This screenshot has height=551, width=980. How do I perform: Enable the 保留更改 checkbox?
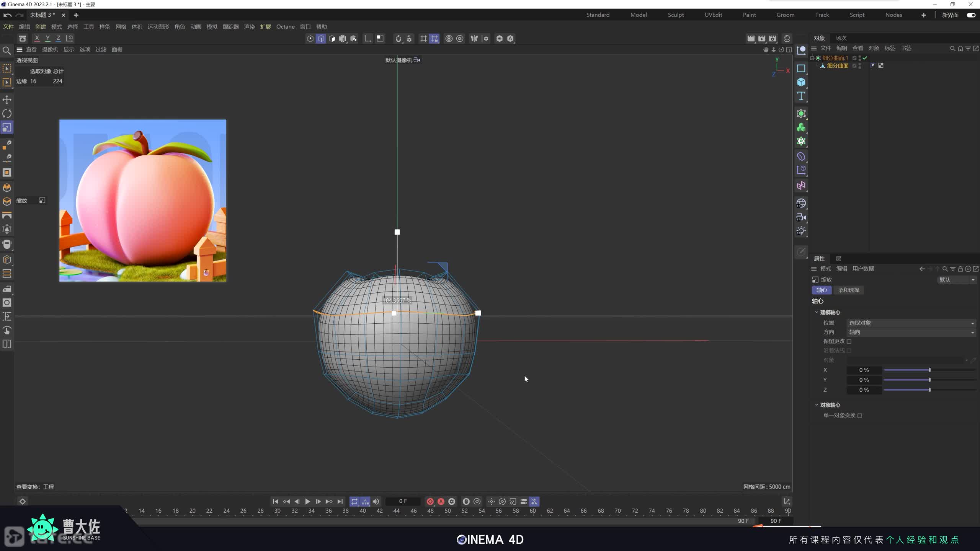pos(849,341)
